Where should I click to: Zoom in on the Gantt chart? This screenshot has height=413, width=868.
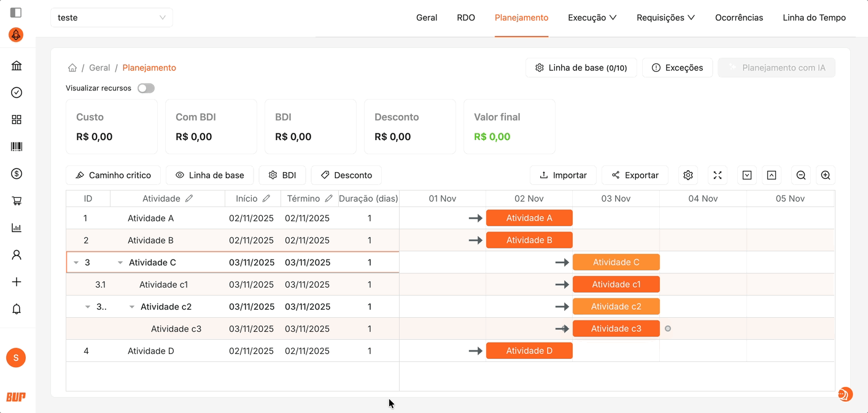[x=826, y=175]
